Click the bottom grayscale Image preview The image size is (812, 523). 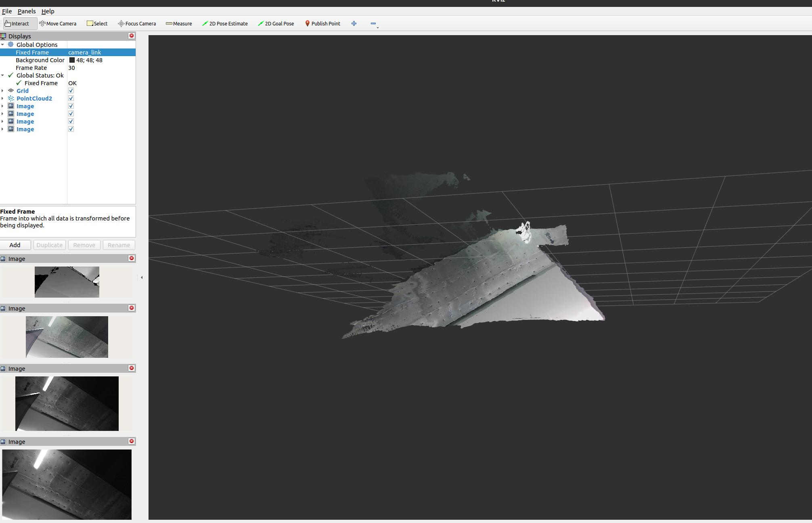67,485
